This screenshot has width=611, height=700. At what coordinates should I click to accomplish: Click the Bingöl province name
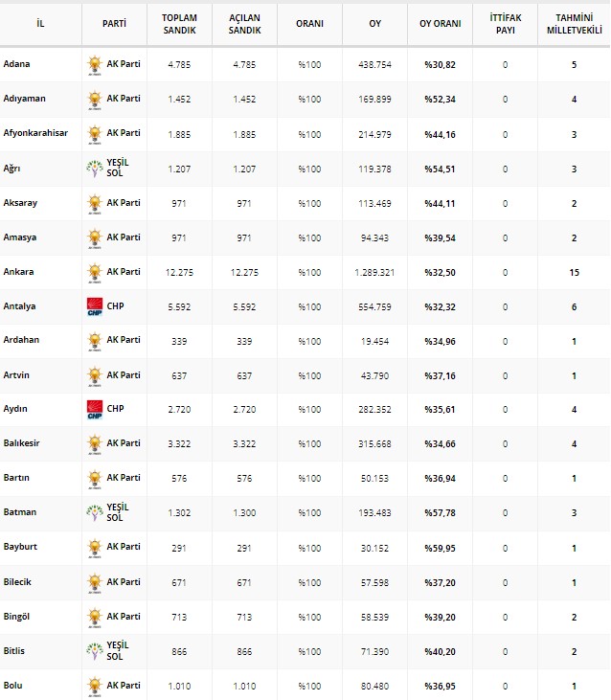tap(17, 617)
